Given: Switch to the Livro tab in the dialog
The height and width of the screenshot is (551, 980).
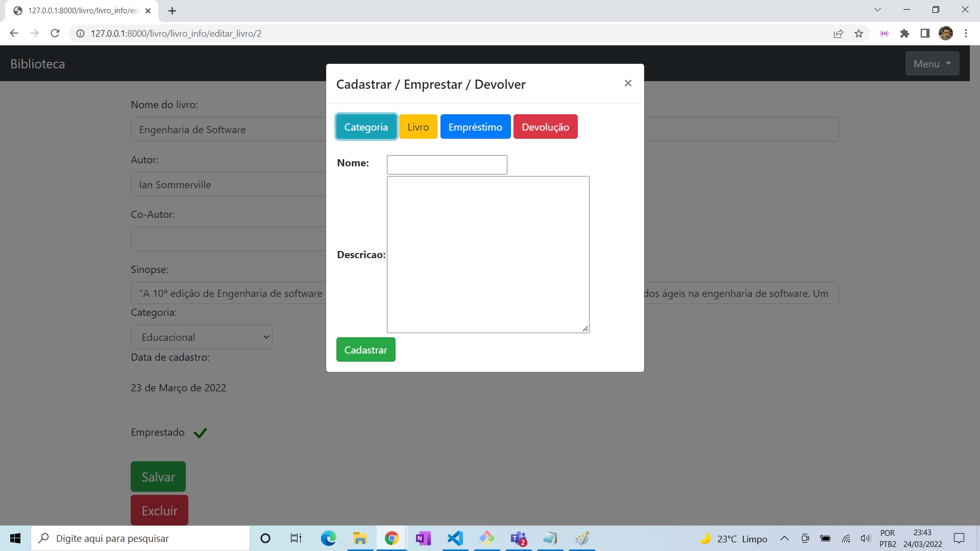Looking at the screenshot, I should pyautogui.click(x=418, y=127).
